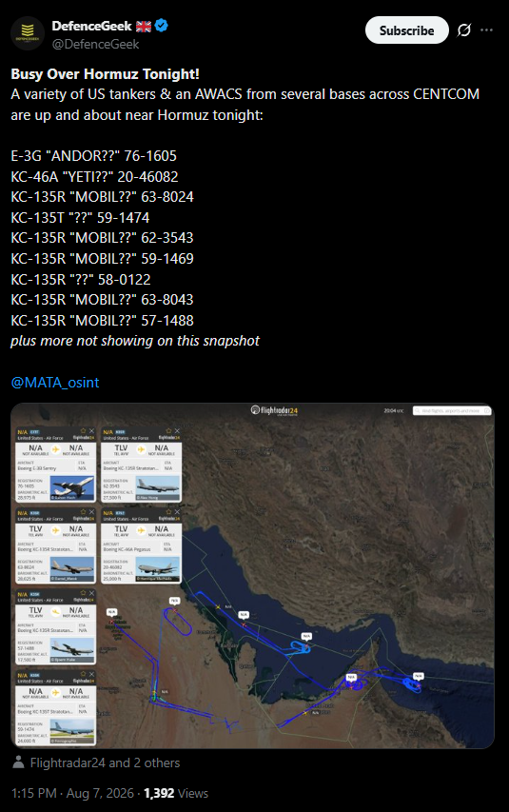The height and width of the screenshot is (812, 509).
Task: Click the DefenceGeek profile avatar
Action: 28,33
